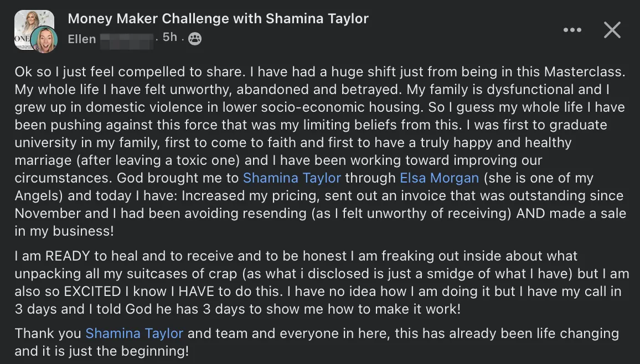
Task: Click the group audience privacy icon
Action: pos(194,38)
